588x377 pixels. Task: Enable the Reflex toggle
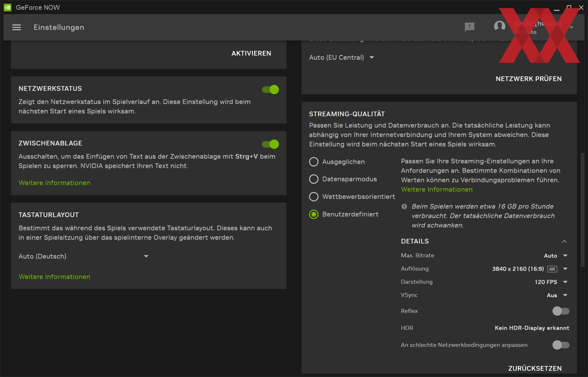pos(561,311)
